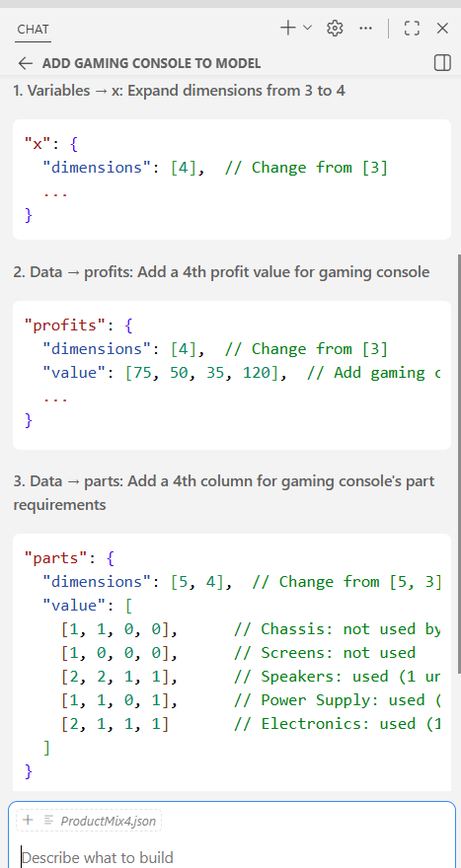Open chat settings gear icon
461x868 pixels.
point(335,29)
